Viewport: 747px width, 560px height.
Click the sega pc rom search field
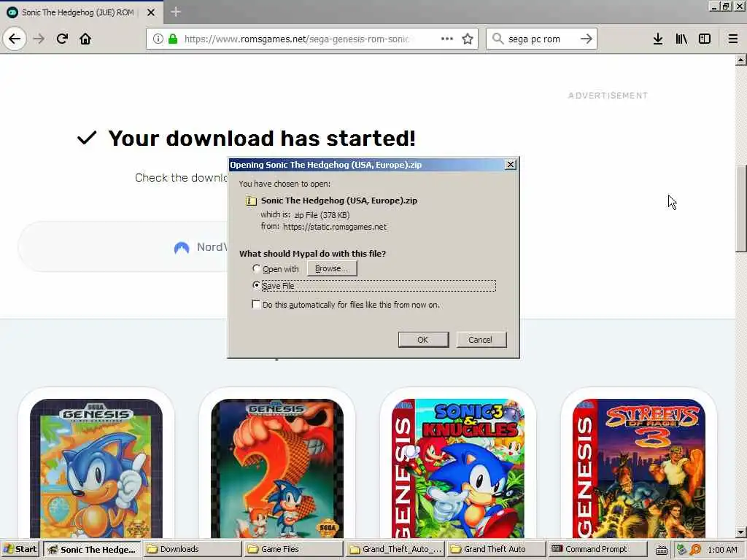pos(541,39)
